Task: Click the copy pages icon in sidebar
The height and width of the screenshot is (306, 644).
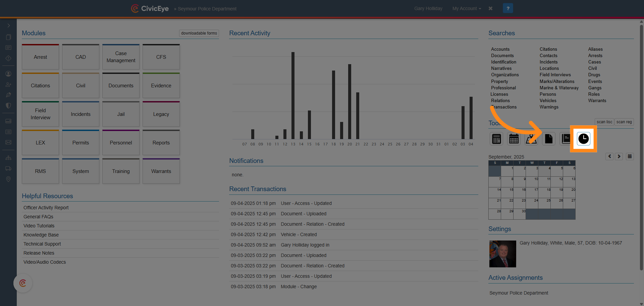Action: tap(8, 37)
